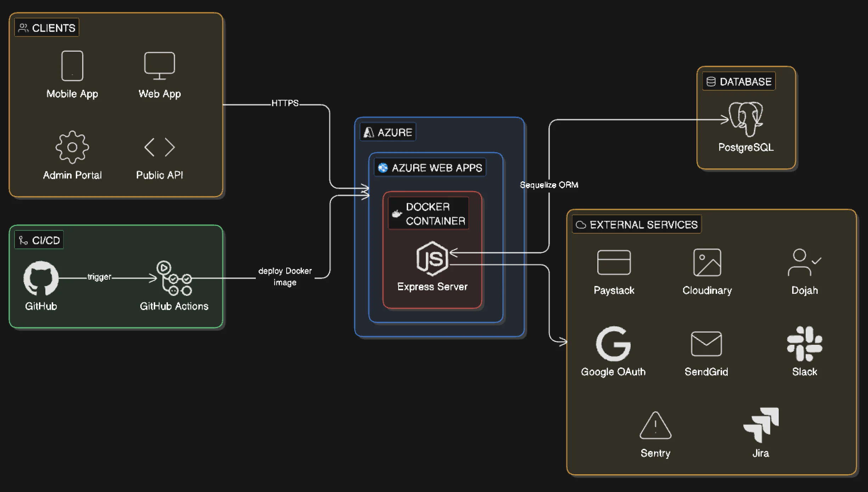Select the Admin Portal gear icon
This screenshot has height=492, width=868.
coord(72,147)
